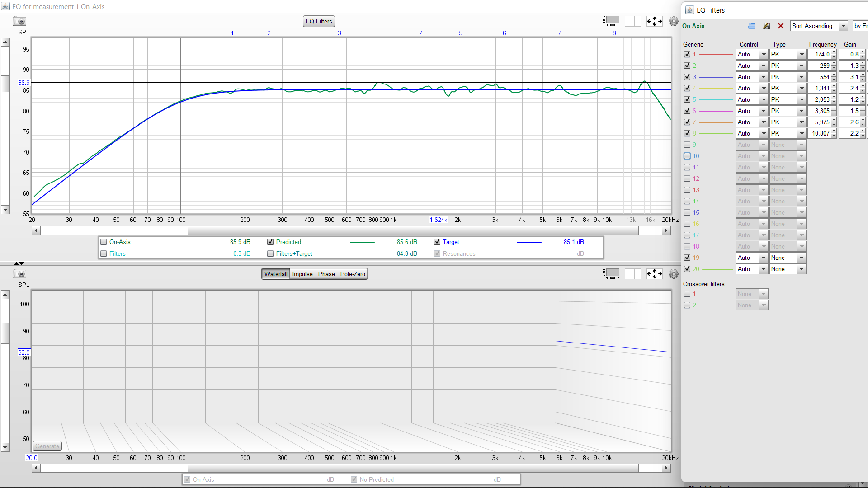Switch to the Impulse tab
Screen dimensions: 868x488
click(x=302, y=274)
